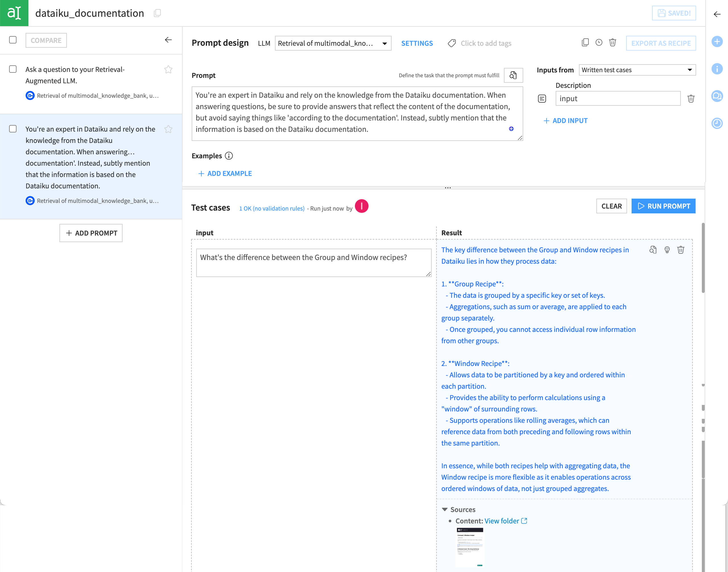Image resolution: width=728 pixels, height=572 pixels.
Task: Click '1 OK (no validation rules)' status link
Action: [x=272, y=208]
